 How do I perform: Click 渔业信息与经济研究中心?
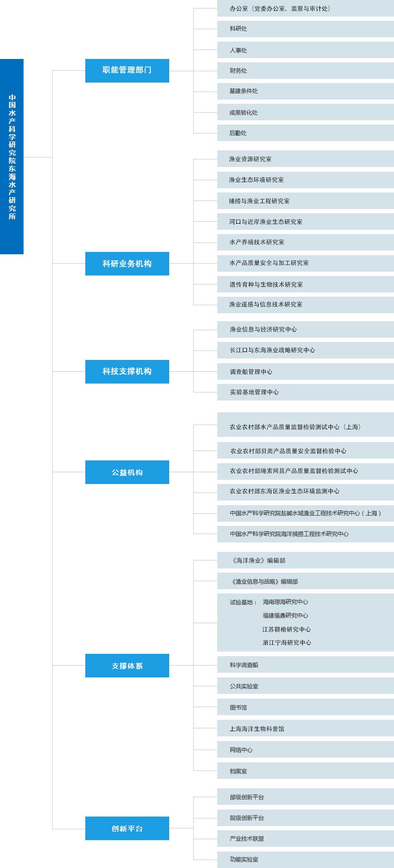[x=305, y=330]
